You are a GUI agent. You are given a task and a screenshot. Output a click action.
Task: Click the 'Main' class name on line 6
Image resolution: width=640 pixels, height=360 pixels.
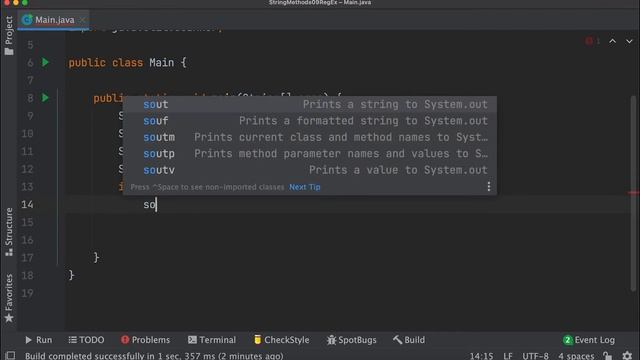pos(161,63)
